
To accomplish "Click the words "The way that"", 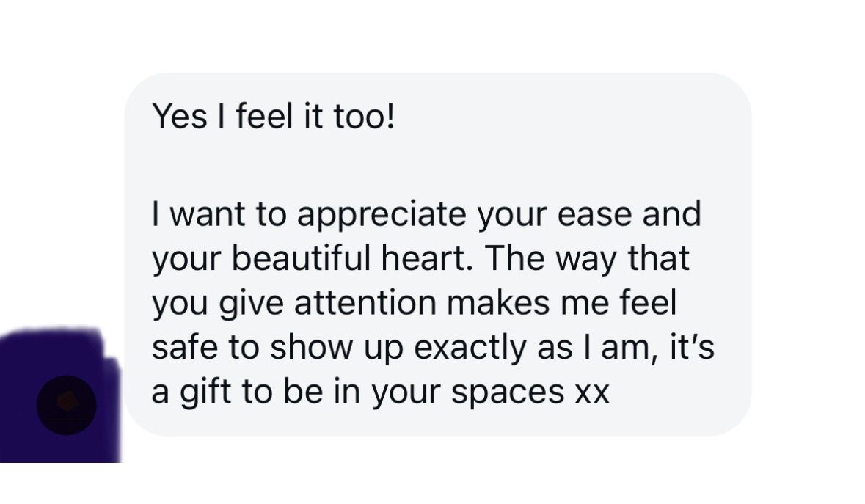I will (x=587, y=260).
